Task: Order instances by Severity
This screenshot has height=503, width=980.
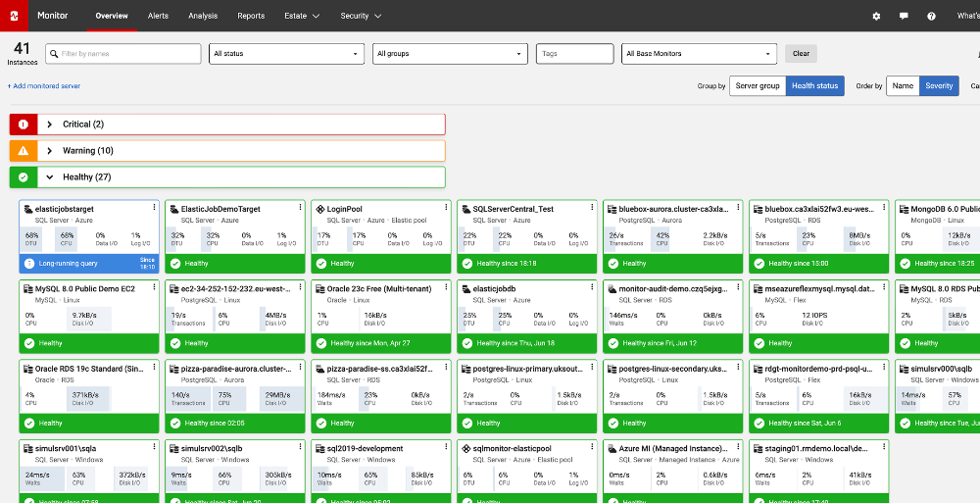Action: tap(939, 85)
